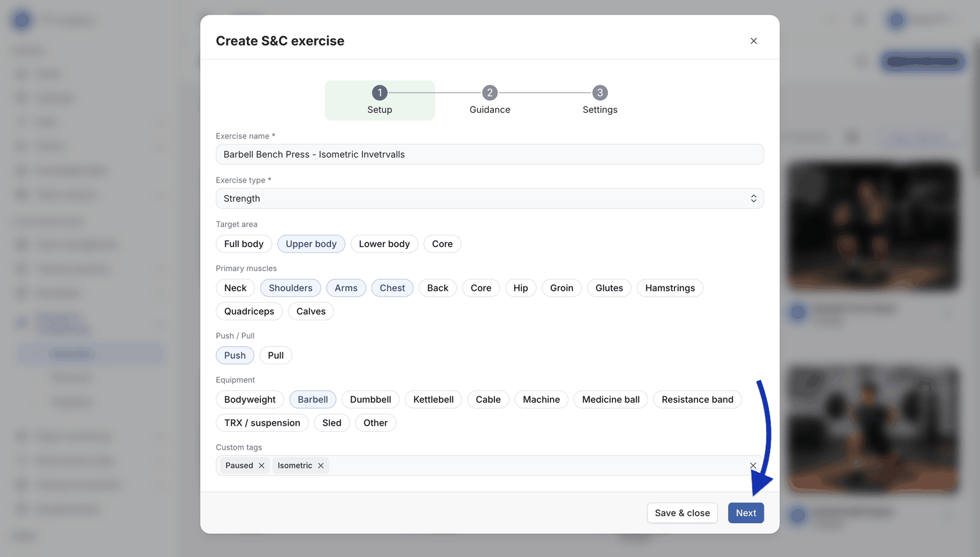The image size is (980, 557).
Task: Toggle Arms primary muscle
Action: pos(346,288)
